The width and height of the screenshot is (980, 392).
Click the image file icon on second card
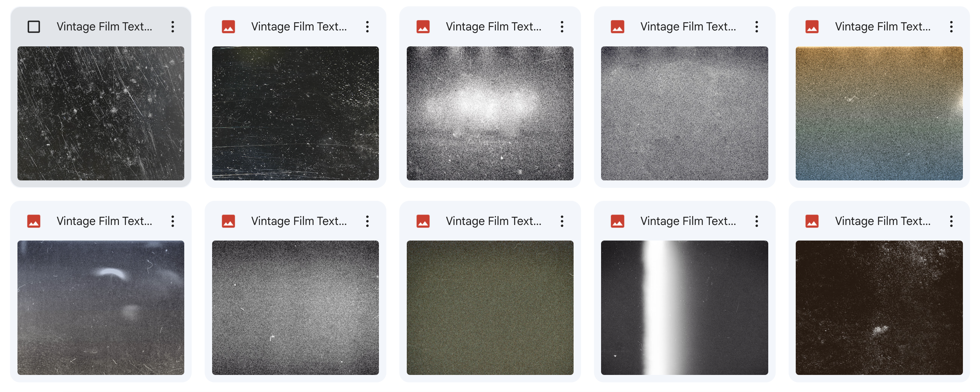coord(228,27)
